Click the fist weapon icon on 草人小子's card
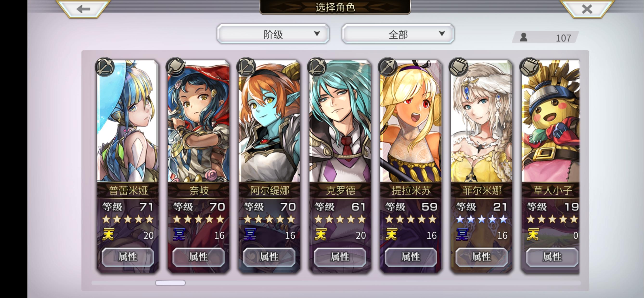 pyautogui.click(x=529, y=67)
